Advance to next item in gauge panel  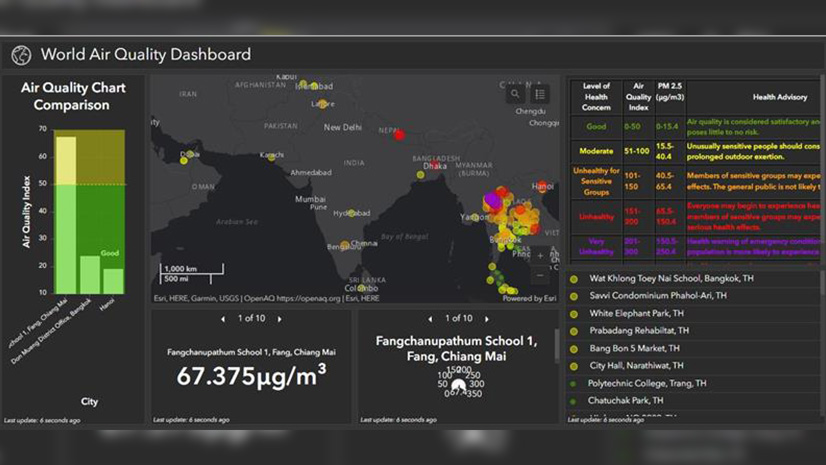487,319
